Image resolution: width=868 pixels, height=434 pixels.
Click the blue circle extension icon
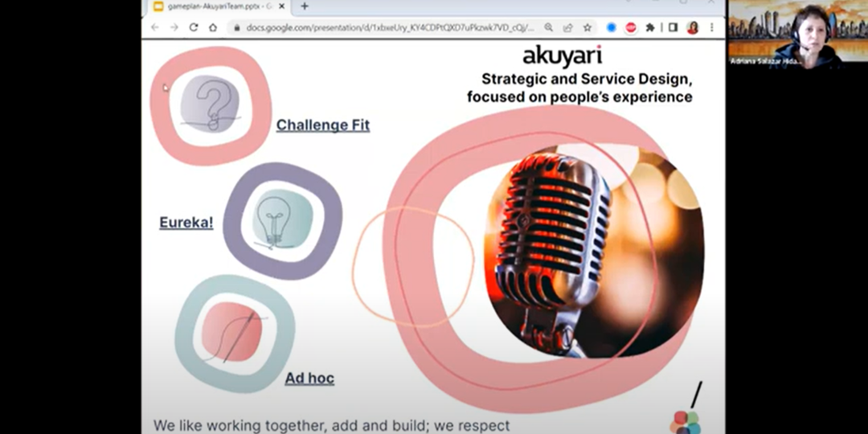coord(611,27)
